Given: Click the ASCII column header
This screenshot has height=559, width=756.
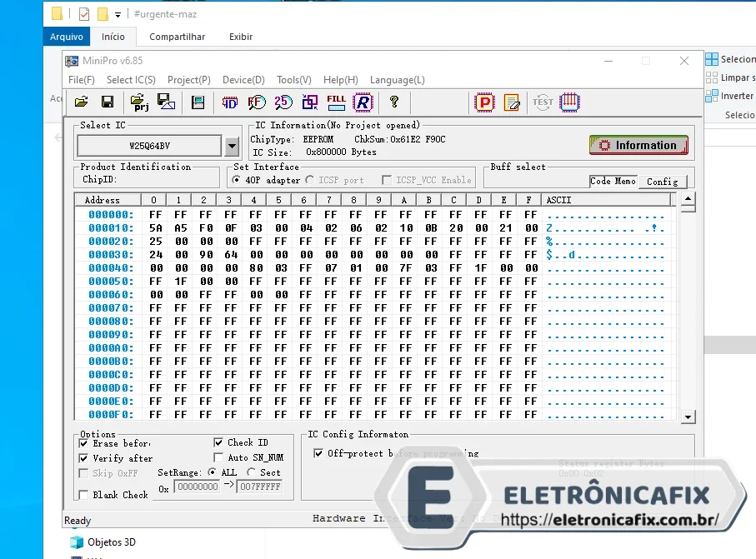Looking at the screenshot, I should (606, 199).
